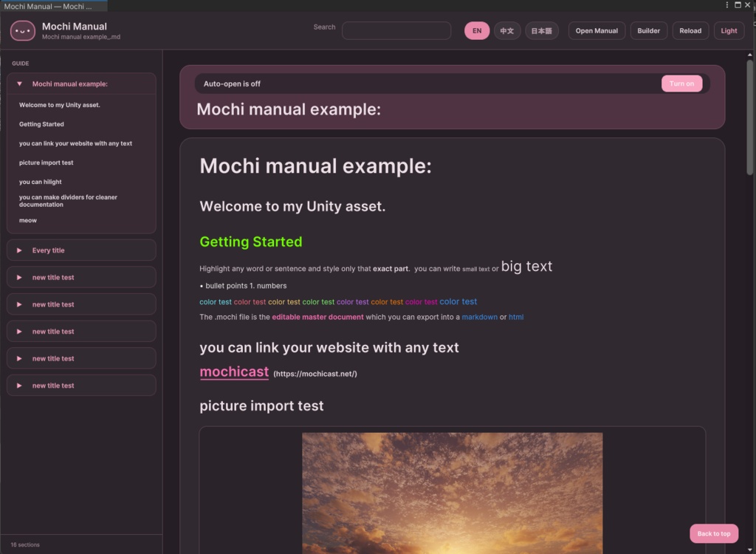Expand the Every title section

click(x=81, y=250)
